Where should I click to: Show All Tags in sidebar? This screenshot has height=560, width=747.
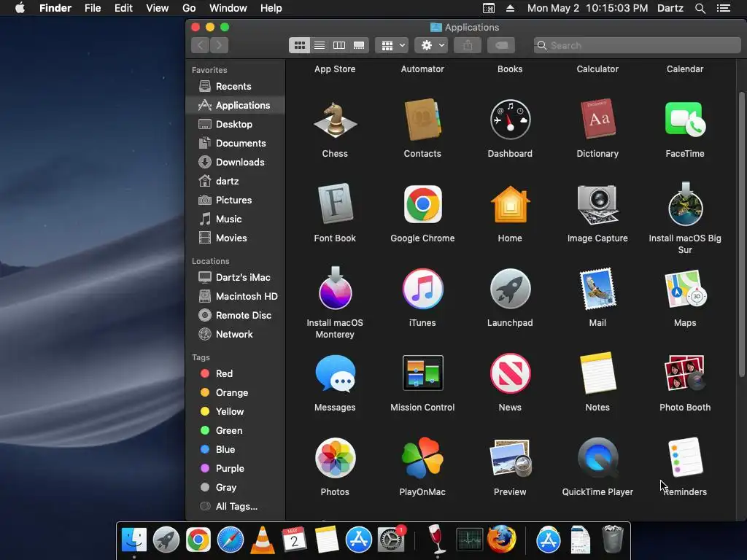236,506
